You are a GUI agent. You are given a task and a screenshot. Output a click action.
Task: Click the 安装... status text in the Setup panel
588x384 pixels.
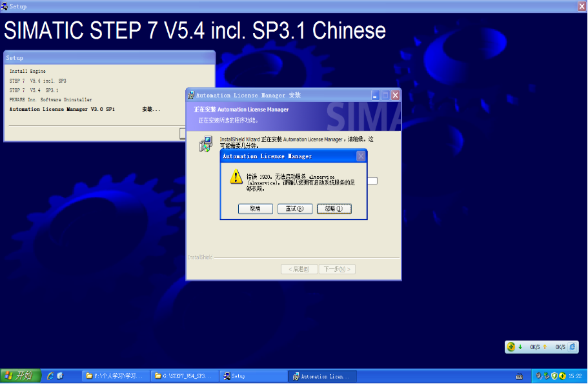(151, 109)
